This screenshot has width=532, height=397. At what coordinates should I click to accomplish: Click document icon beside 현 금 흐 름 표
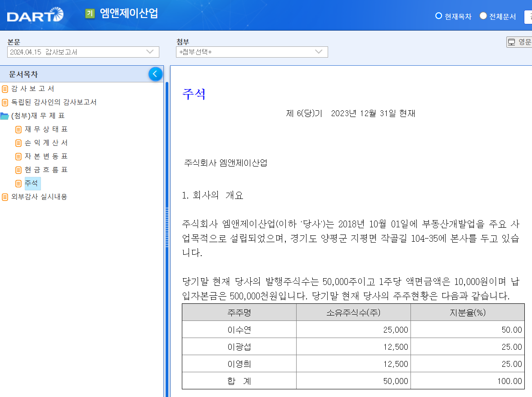(18, 170)
